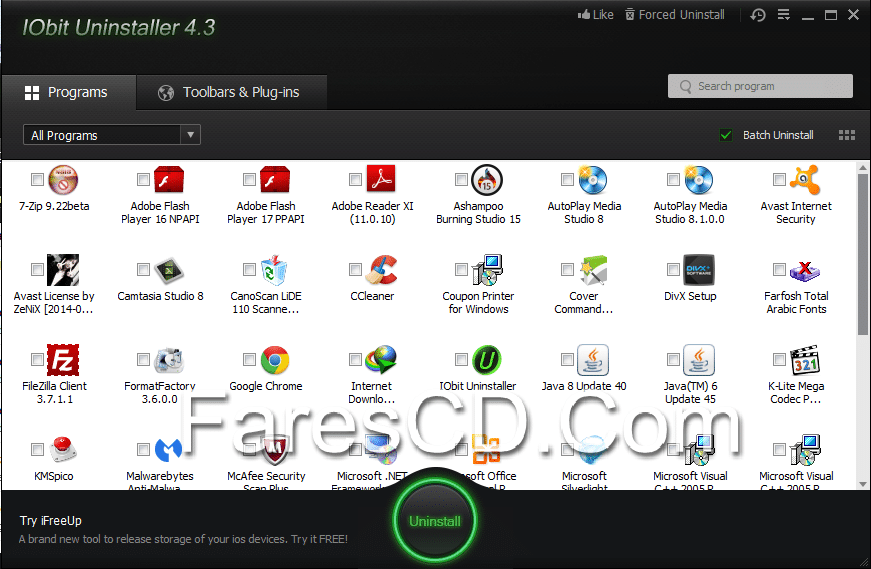Check the Java(TM) 6 Update 45 checkbox

(x=673, y=360)
